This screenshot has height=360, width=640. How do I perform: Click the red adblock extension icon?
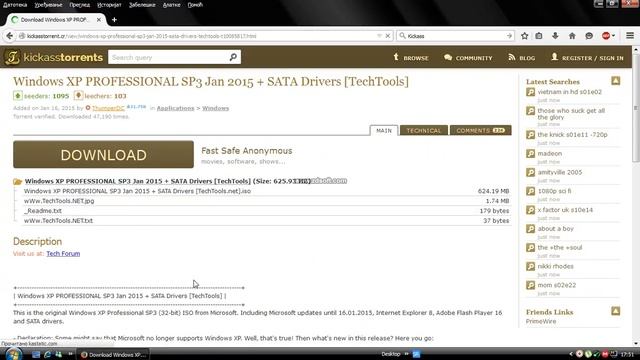coord(606,36)
